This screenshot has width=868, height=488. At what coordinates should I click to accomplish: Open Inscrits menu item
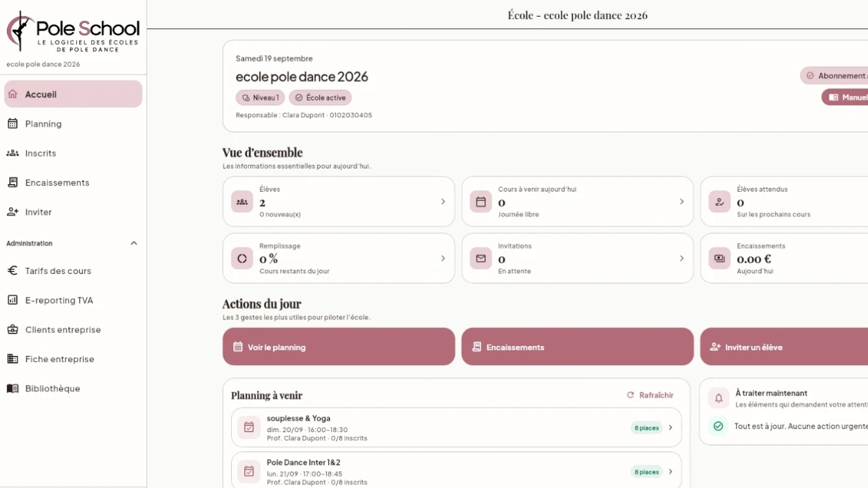pos(73,153)
